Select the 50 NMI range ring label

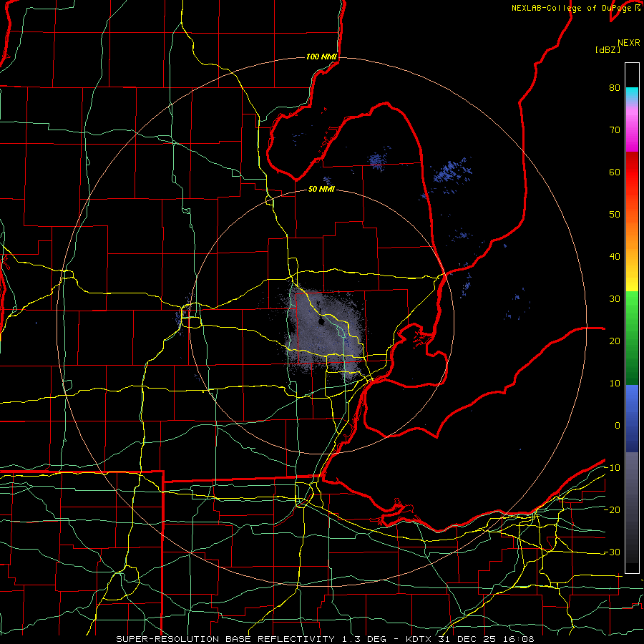[321, 190]
